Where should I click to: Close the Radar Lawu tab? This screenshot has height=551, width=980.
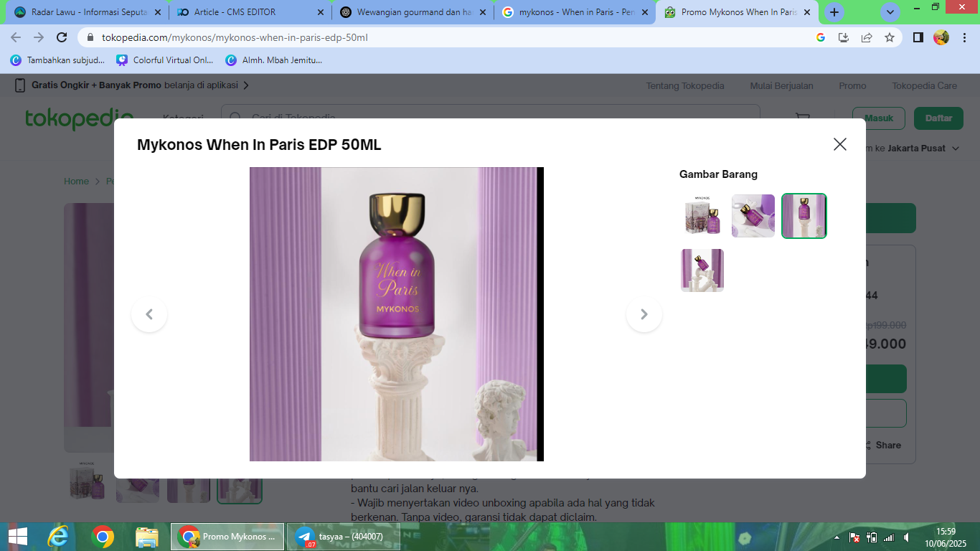point(158,12)
